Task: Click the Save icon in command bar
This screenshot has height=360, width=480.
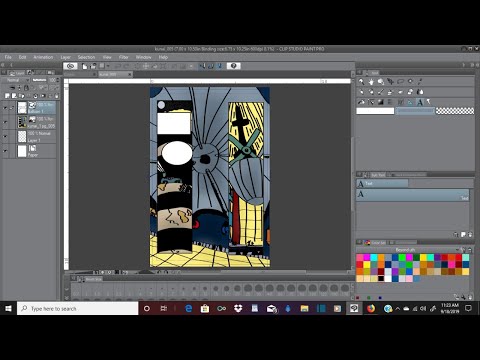Action: [x=102, y=66]
